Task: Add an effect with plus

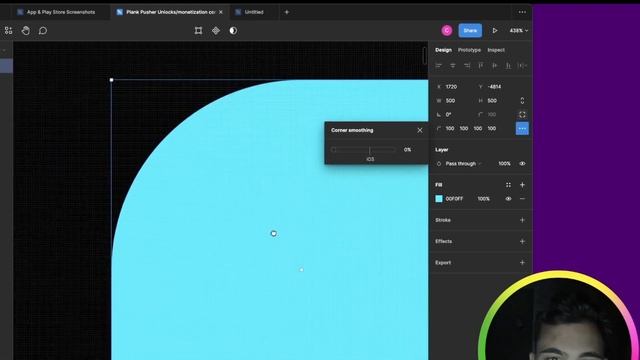Action: (522, 241)
